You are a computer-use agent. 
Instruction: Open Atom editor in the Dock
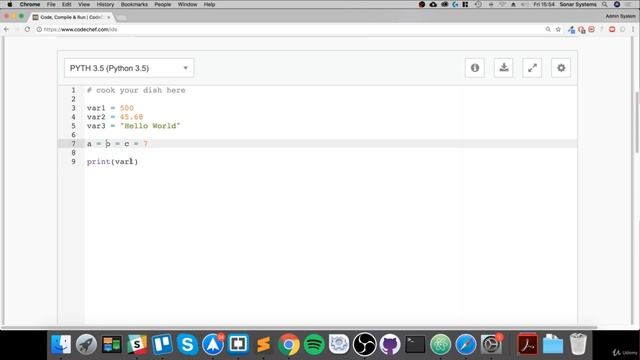point(440,344)
